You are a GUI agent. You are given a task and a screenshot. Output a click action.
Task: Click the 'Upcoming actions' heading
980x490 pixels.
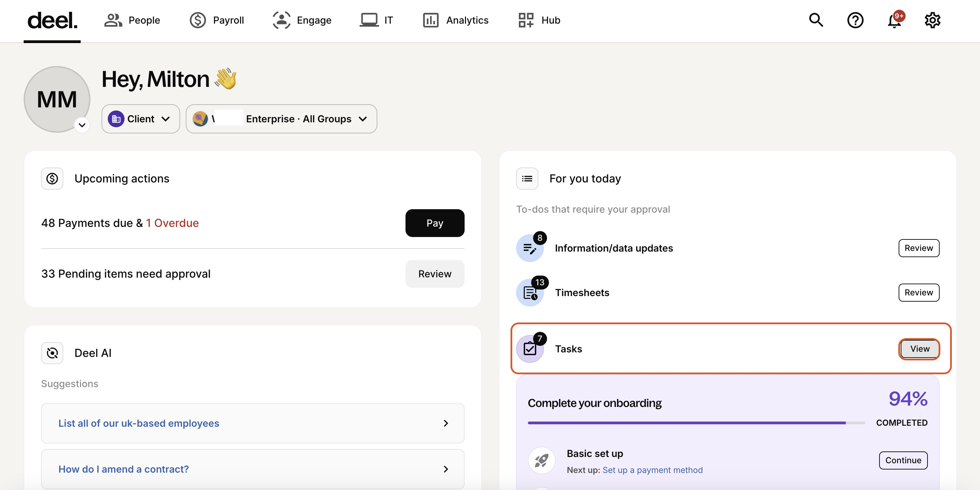tap(122, 179)
